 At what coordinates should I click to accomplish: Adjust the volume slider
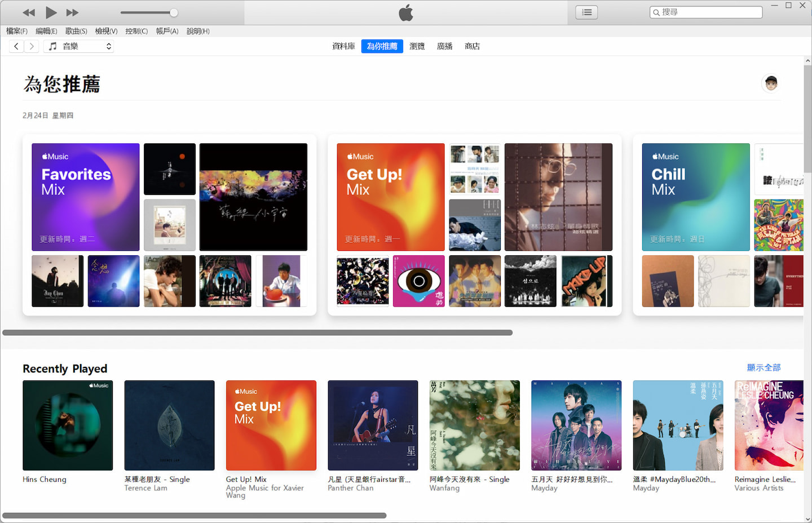tap(149, 12)
